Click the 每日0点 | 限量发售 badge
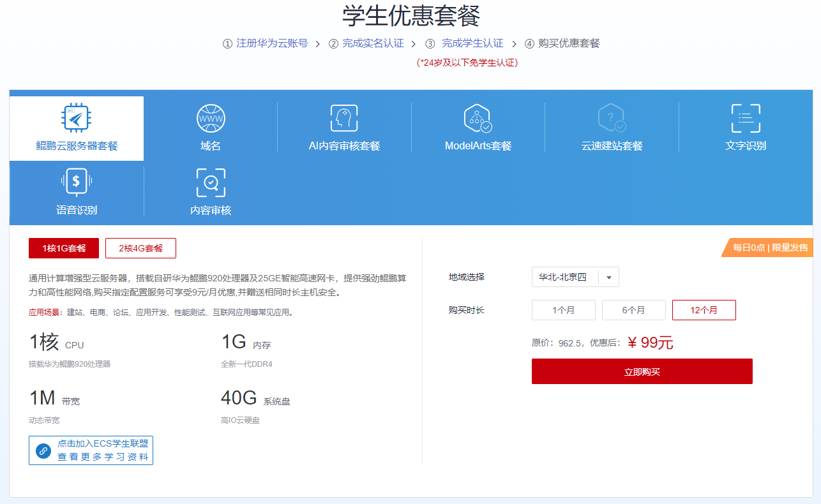This screenshot has height=504, width=821. pos(767,248)
